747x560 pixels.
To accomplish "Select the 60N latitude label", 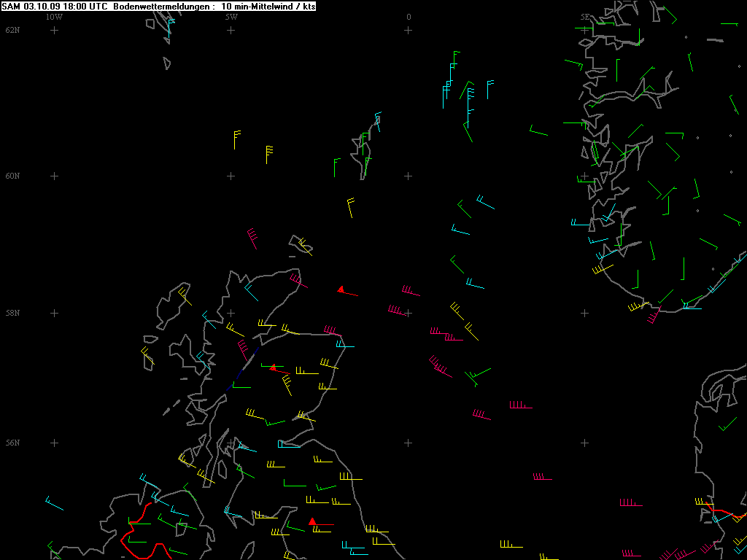I will [12, 176].
